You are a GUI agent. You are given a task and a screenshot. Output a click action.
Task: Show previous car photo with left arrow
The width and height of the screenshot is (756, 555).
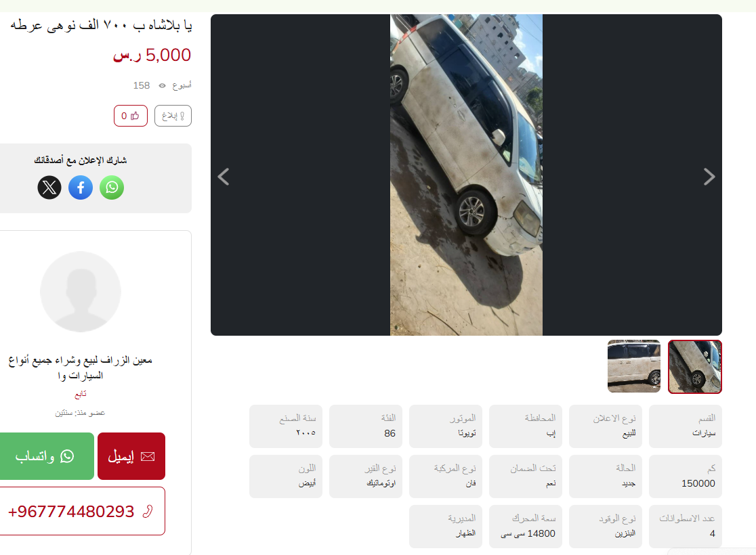click(x=224, y=177)
